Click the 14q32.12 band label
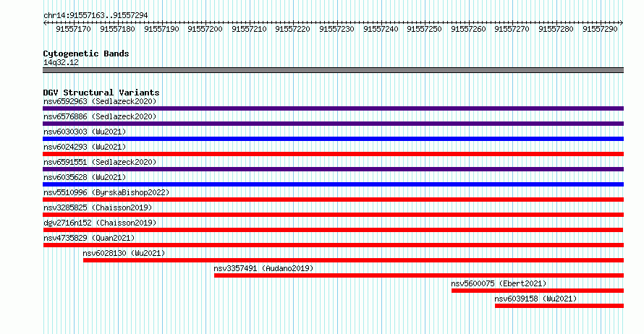The width and height of the screenshot is (644, 334). (61, 62)
